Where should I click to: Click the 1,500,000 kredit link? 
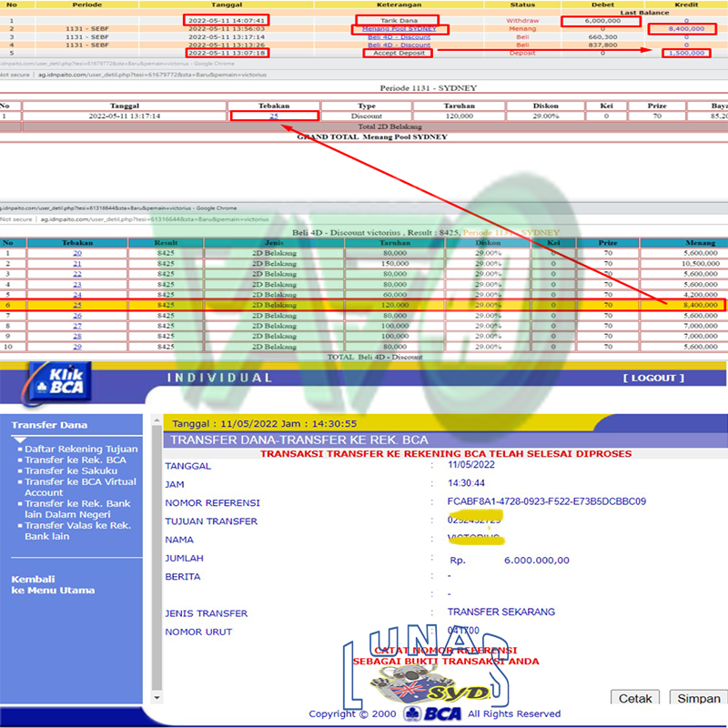point(686,53)
